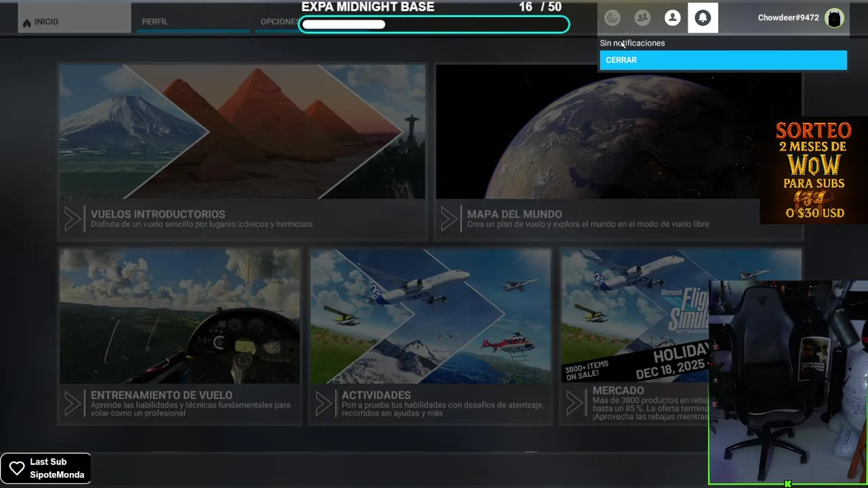Image resolution: width=868 pixels, height=488 pixels.
Task: Click the webcam overlay feed
Action: (x=788, y=383)
